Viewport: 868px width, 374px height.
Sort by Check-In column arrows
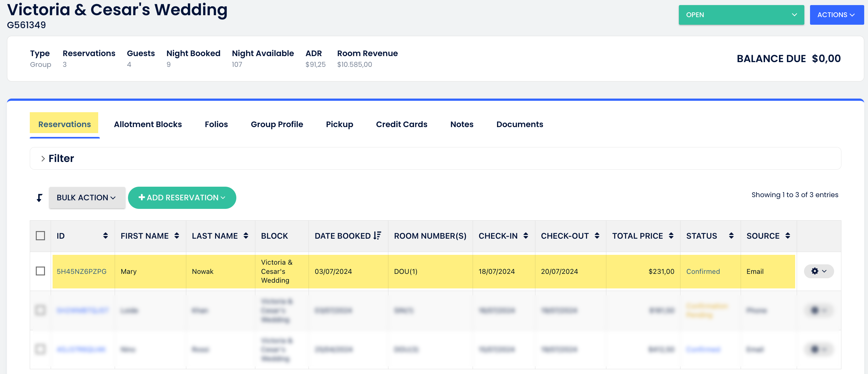pos(525,236)
